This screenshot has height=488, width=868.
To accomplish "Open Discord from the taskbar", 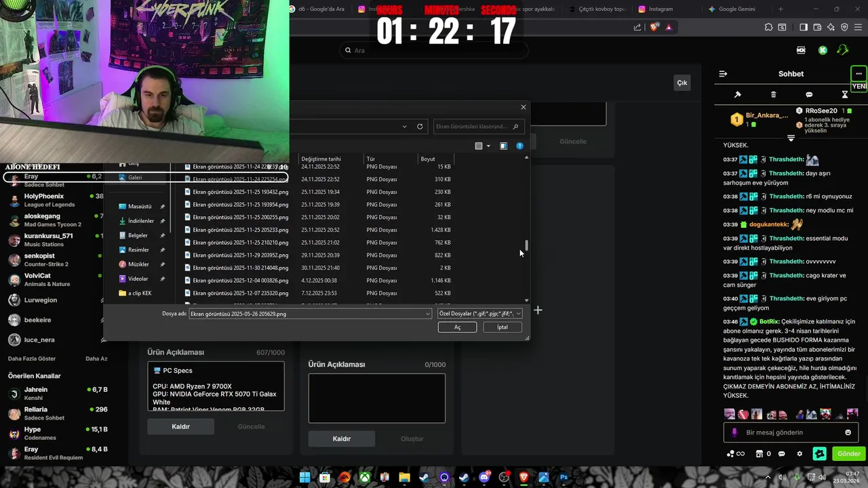I will tap(484, 477).
